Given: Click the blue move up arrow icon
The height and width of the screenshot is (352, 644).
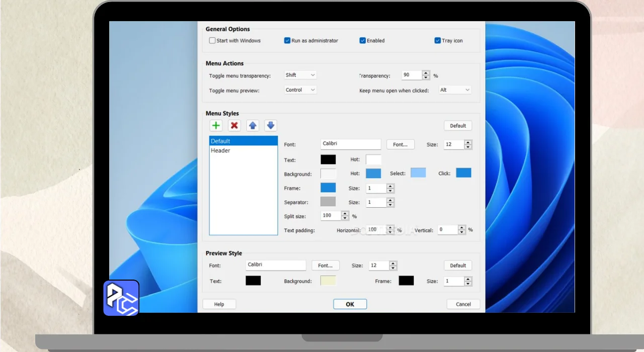Looking at the screenshot, I should 253,126.
